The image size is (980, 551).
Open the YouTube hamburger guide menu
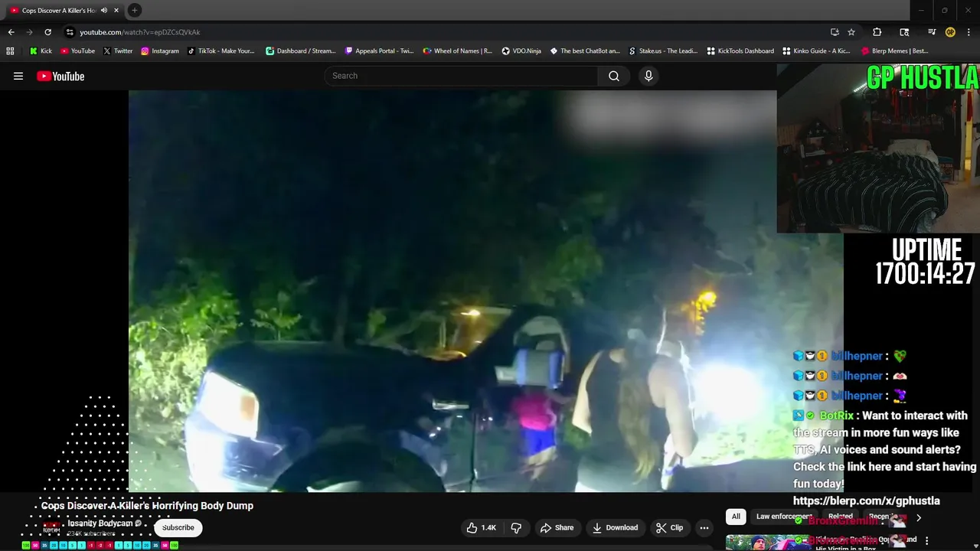(18, 76)
